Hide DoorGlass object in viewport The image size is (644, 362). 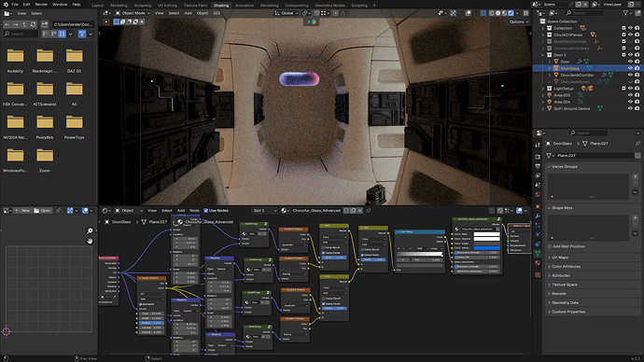630,68
